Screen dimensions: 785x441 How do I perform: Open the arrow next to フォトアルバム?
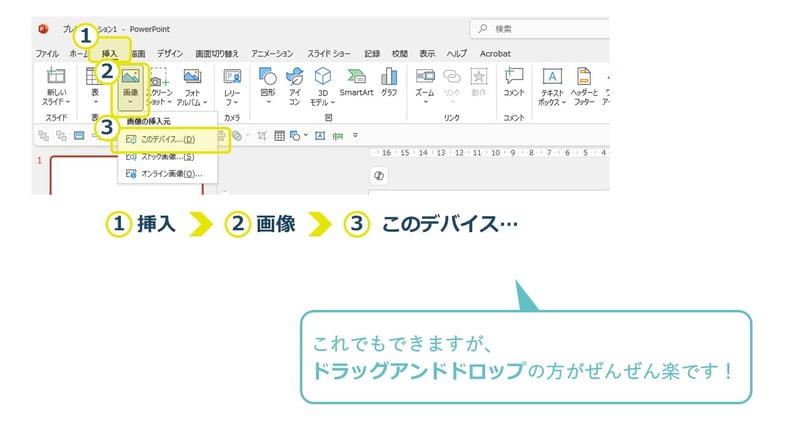tap(205, 102)
